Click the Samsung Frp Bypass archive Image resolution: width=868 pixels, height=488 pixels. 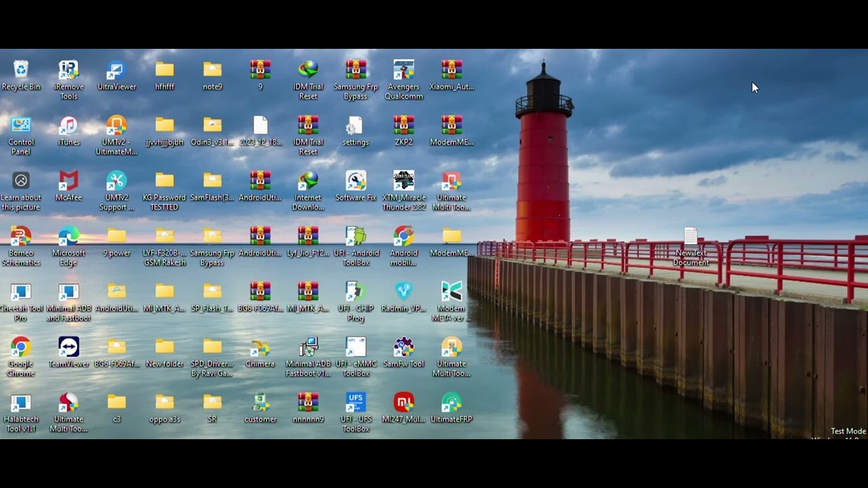[x=356, y=70]
